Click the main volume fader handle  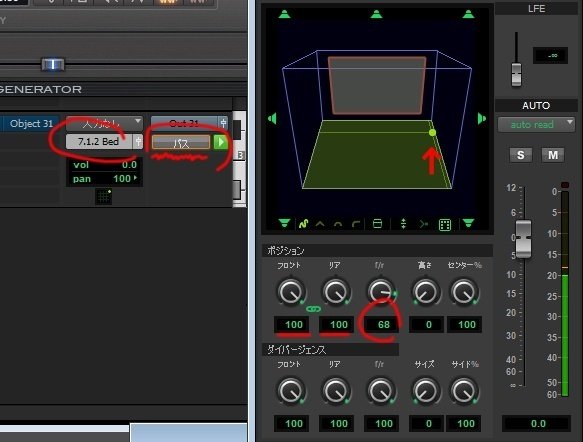click(x=524, y=239)
